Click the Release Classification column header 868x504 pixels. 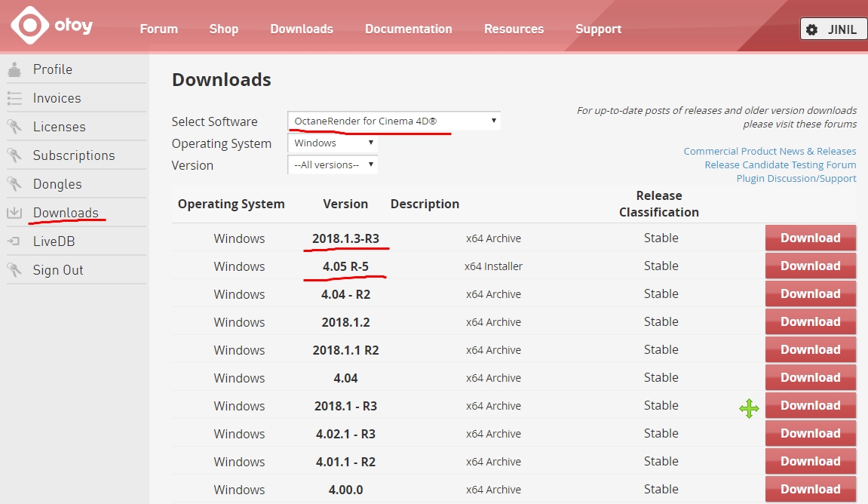(x=659, y=204)
